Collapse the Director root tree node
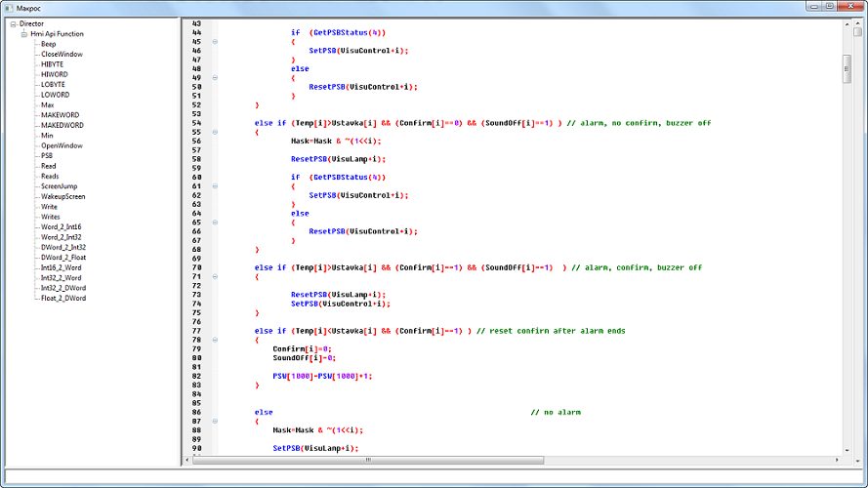Screen dimensions: 868x488 [14, 23]
